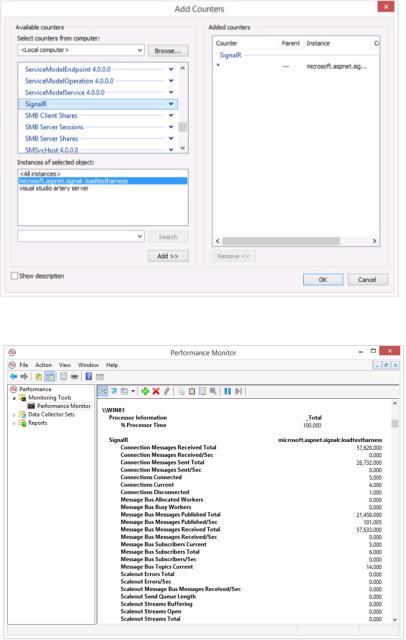Click the horizontal scrollbar in Added counters
The width and height of the screenshot is (406, 640).
(281, 241)
